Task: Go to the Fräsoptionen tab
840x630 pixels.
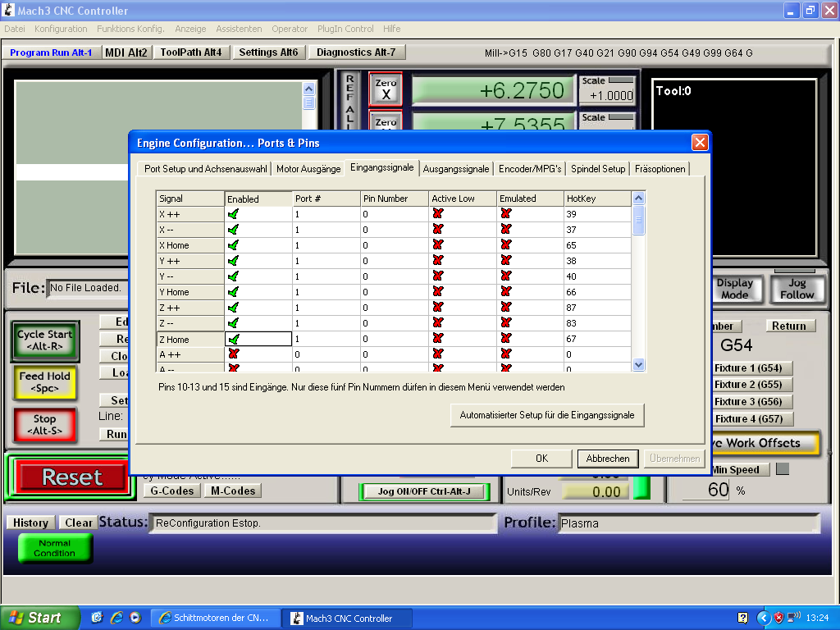Action: tap(660, 169)
